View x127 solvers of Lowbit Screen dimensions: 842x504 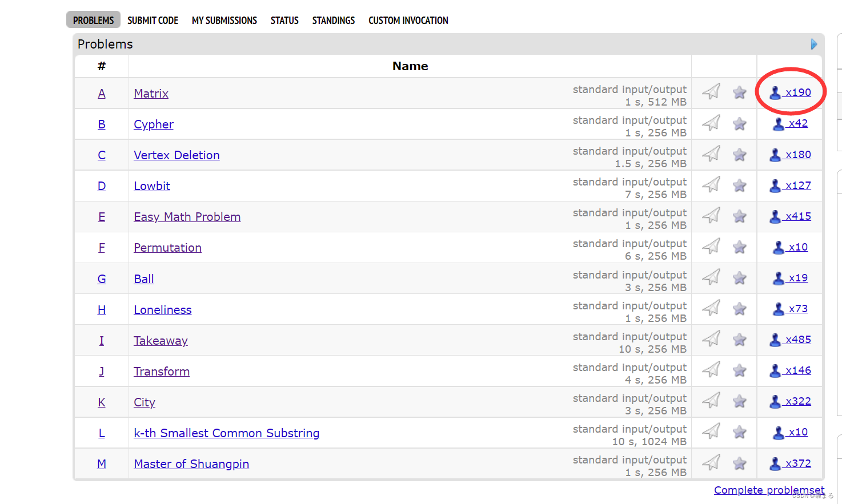(x=791, y=186)
